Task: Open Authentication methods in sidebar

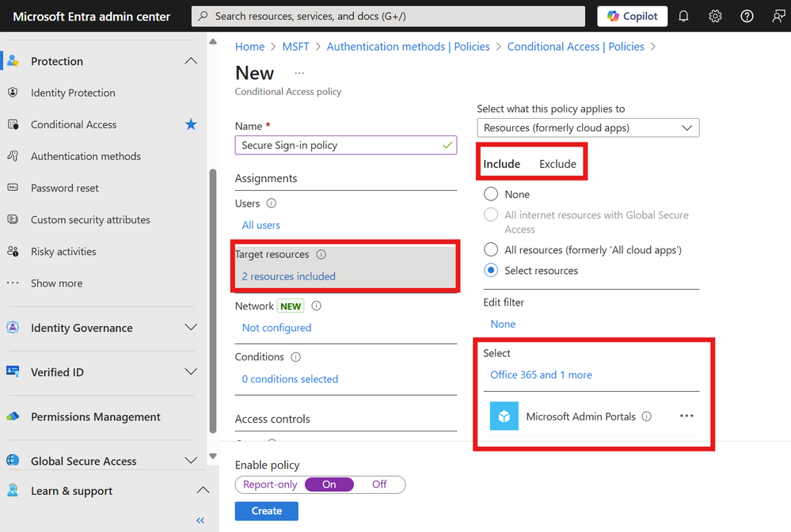Action: (86, 156)
